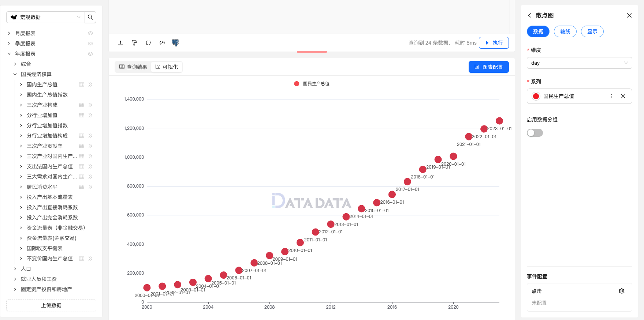Toggle the 国民生产总值 legend entry in the chart
The height and width of the screenshot is (320, 644).
pyautogui.click(x=312, y=84)
